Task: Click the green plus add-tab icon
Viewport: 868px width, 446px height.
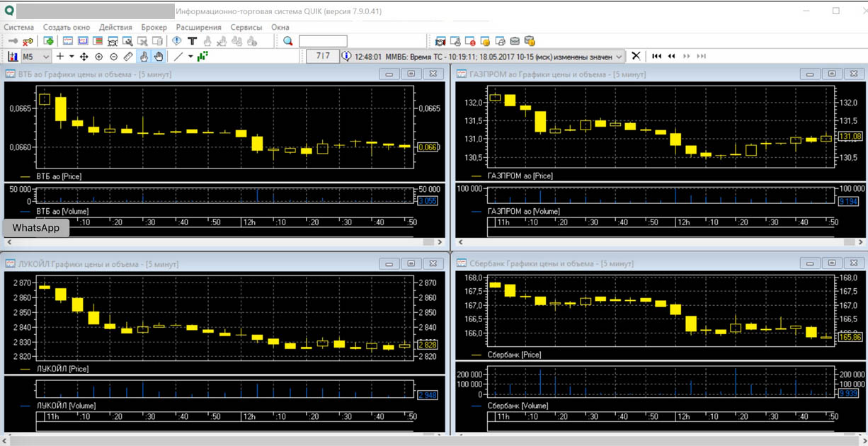Action: [x=49, y=41]
